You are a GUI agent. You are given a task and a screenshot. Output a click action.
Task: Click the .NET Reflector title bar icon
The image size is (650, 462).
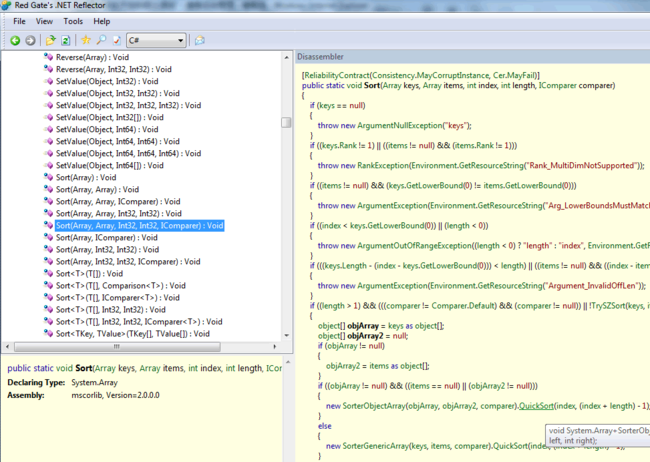6,5
